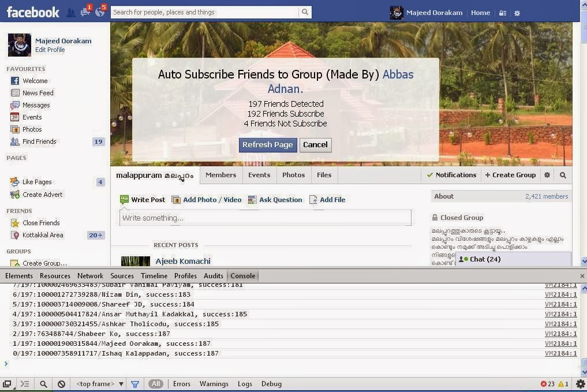The width and height of the screenshot is (587, 392).
Task: Click the Home link in header
Action: pyautogui.click(x=480, y=13)
